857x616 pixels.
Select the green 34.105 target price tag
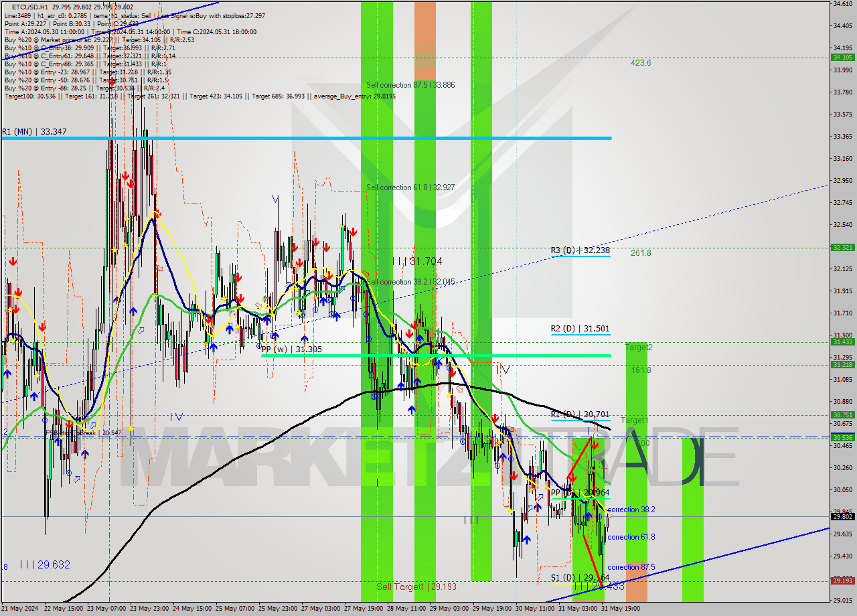[x=842, y=58]
